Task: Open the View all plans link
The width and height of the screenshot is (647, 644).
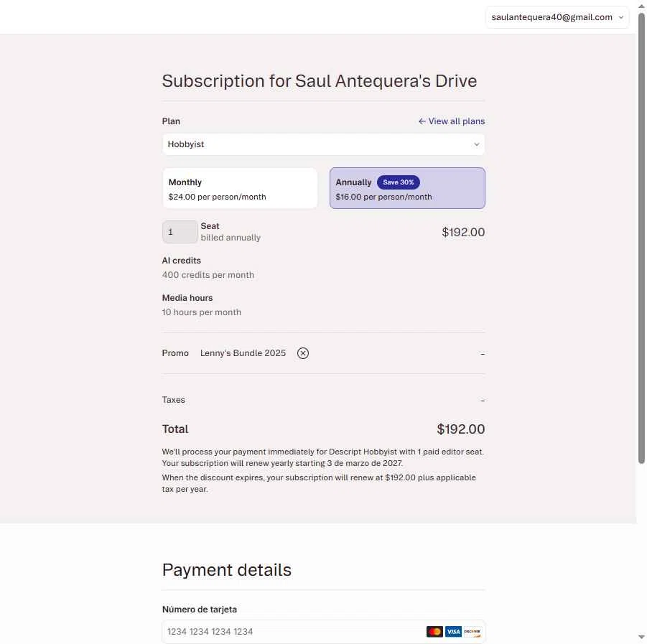Action: pos(457,121)
